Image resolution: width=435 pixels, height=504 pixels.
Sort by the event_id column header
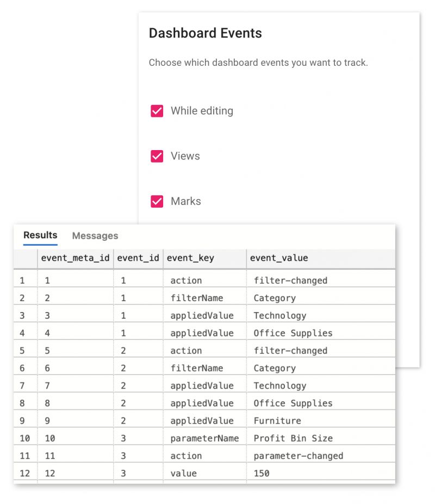pyautogui.click(x=138, y=258)
